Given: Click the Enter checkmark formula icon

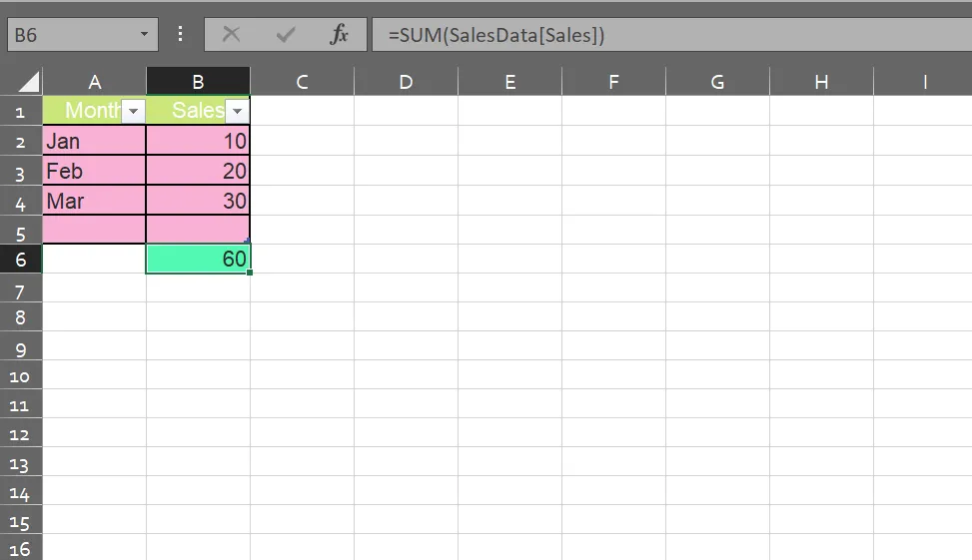Looking at the screenshot, I should coord(285,35).
